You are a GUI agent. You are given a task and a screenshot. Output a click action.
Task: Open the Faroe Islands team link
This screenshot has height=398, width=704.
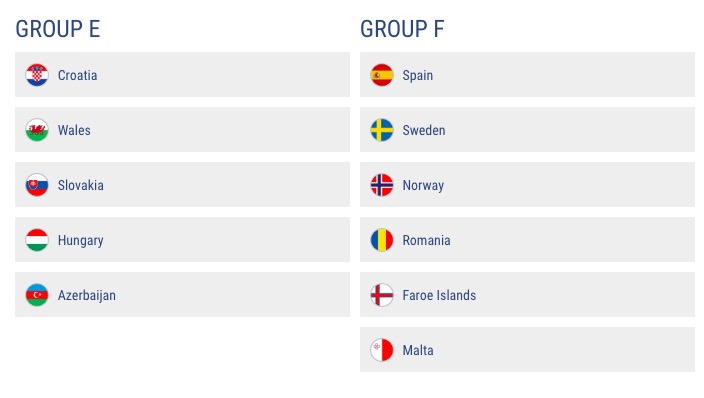point(439,295)
